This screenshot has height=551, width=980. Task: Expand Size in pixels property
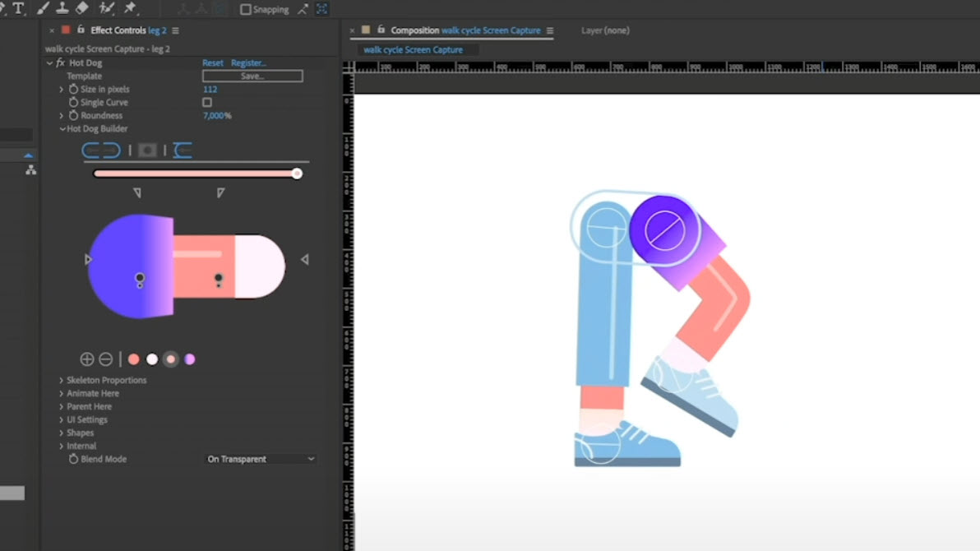tap(61, 89)
